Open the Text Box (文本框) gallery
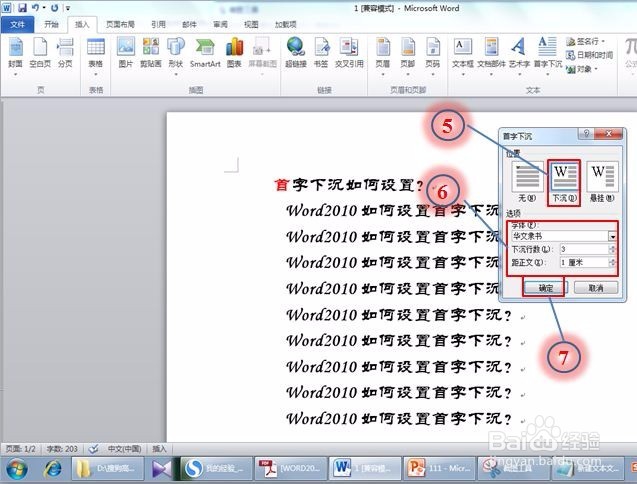 463,56
